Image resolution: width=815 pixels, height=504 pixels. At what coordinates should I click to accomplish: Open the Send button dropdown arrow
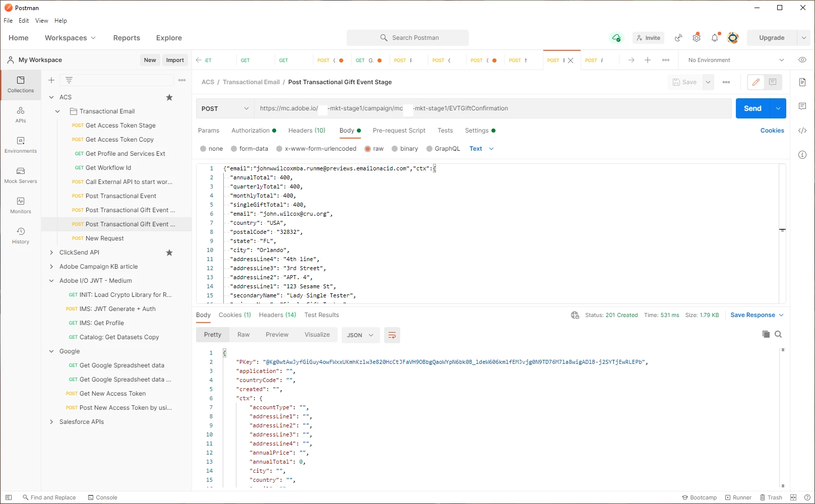778,108
